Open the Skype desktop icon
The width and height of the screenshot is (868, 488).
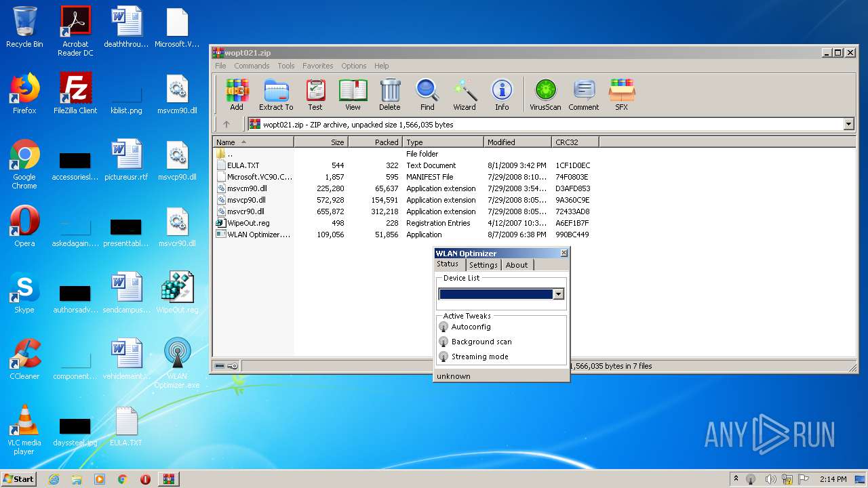(24, 293)
